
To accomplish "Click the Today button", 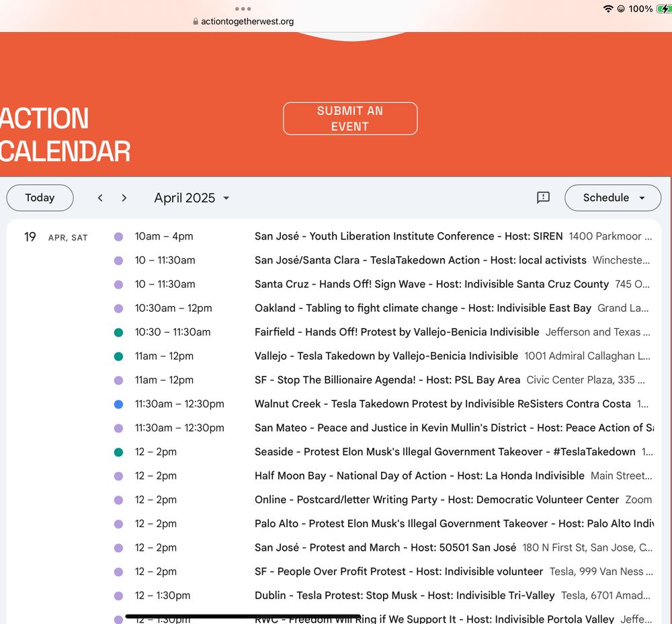I will [x=40, y=198].
